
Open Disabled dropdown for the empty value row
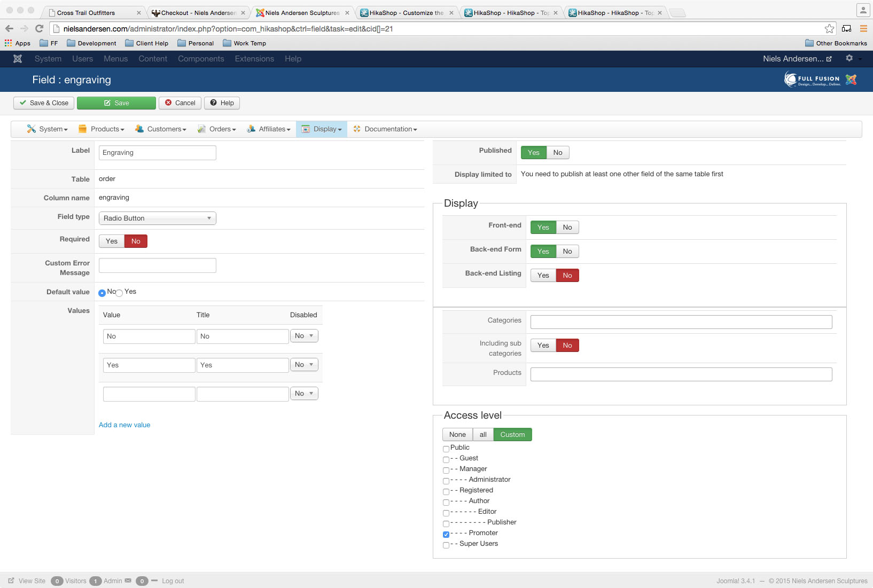(x=304, y=394)
